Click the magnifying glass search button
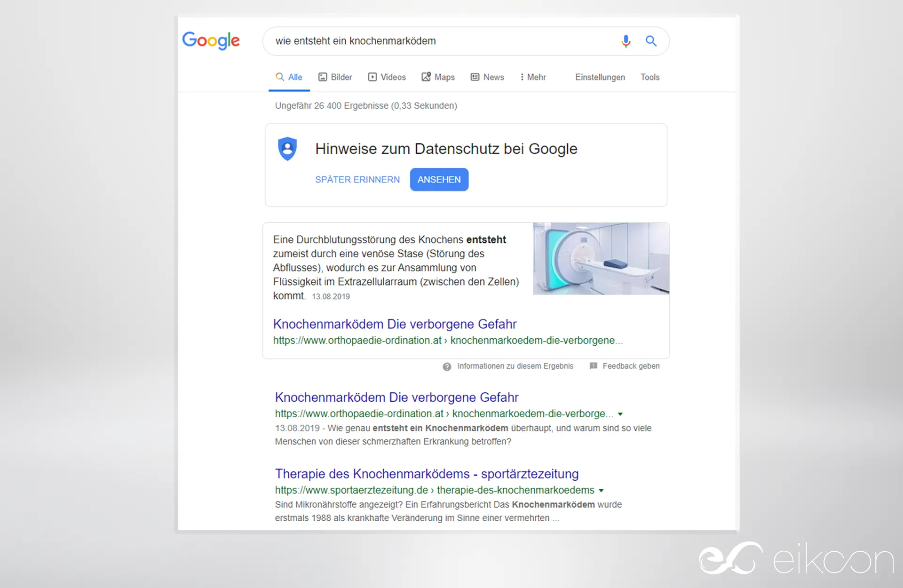 [x=651, y=41]
